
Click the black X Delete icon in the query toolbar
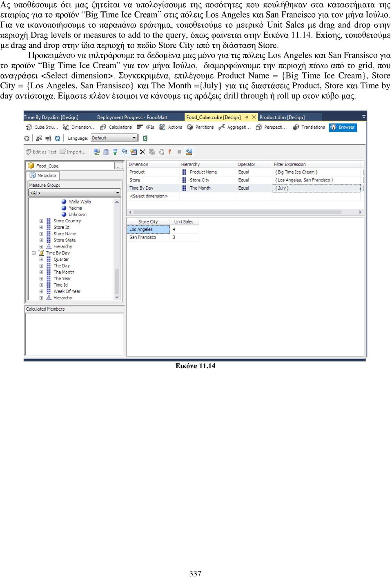click(x=143, y=152)
